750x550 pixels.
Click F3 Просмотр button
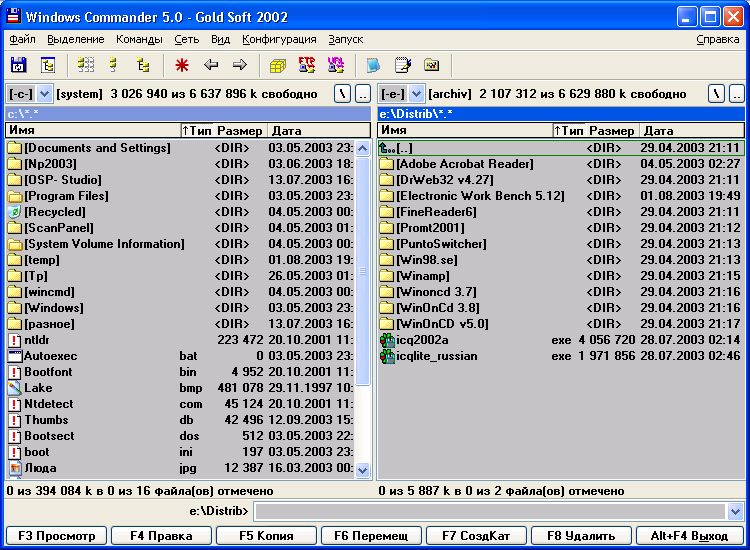click(57, 536)
